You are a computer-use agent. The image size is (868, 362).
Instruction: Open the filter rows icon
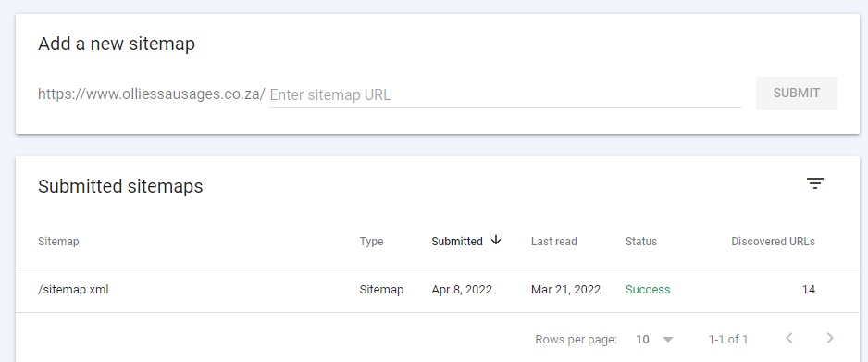click(x=815, y=183)
